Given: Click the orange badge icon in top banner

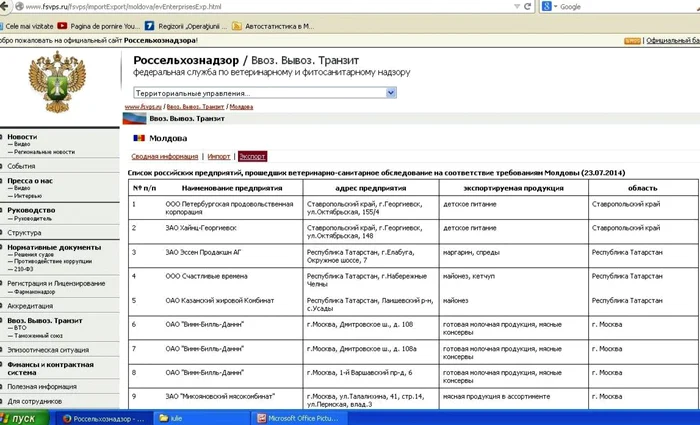Looking at the screenshot, I should 632,41.
